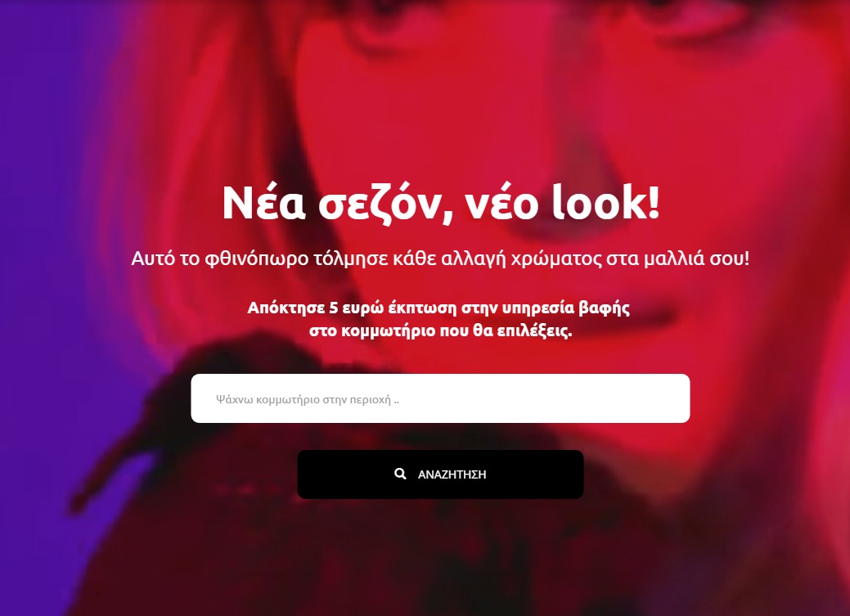Click the ΑΝΑΖΗΤΗΣΗ text label
This screenshot has height=616, width=850.
coord(452,474)
